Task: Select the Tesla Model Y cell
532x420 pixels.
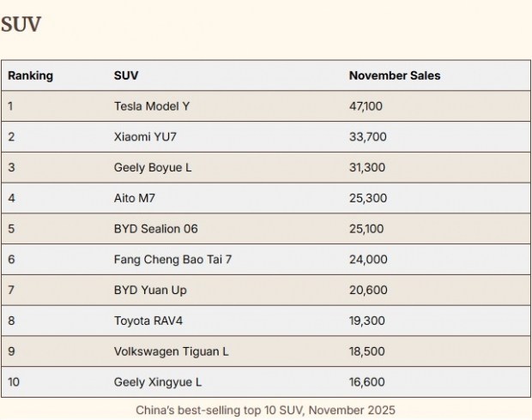Action: point(152,106)
